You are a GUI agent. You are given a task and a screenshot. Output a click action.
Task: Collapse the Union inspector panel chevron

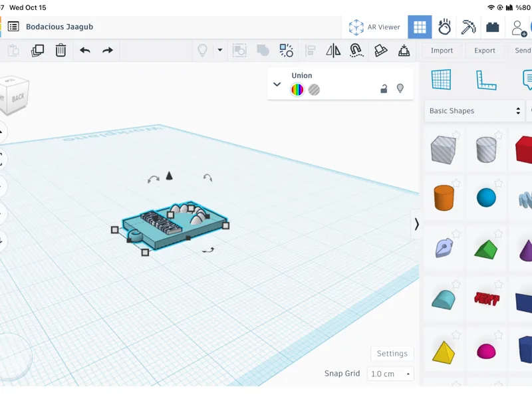[x=277, y=84]
